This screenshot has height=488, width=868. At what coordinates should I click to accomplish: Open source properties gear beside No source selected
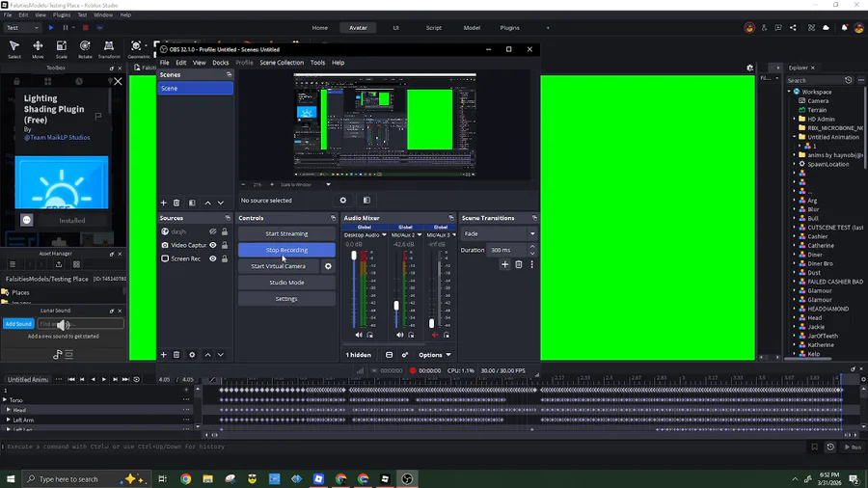[x=342, y=201]
